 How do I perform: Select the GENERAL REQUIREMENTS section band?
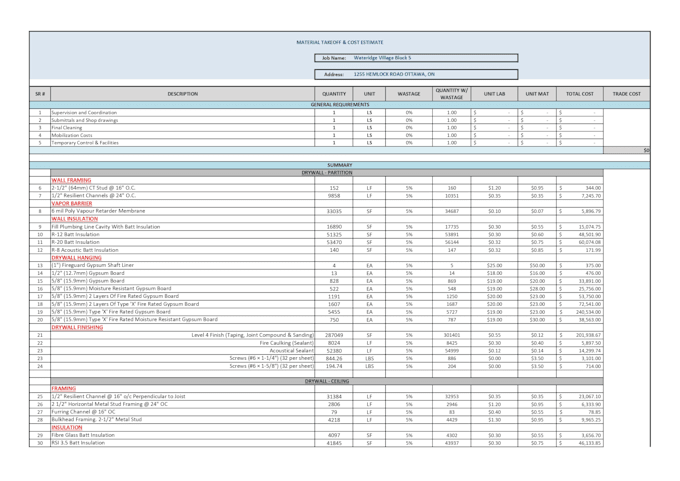[x=340, y=105]
